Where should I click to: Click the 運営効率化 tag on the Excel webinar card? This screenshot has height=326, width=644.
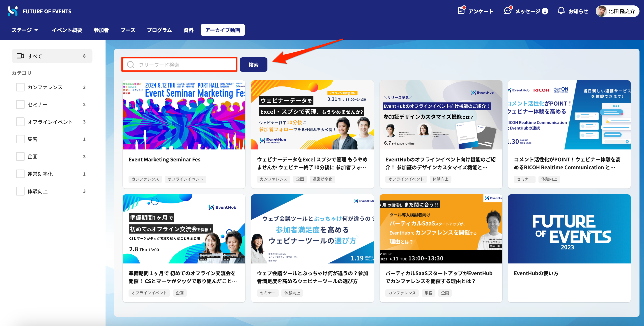322,179
